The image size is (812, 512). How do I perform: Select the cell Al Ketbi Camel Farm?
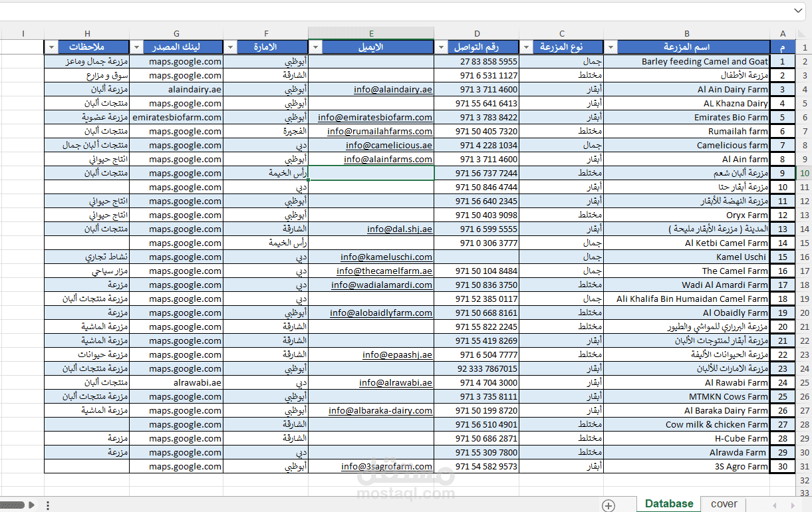pos(687,243)
